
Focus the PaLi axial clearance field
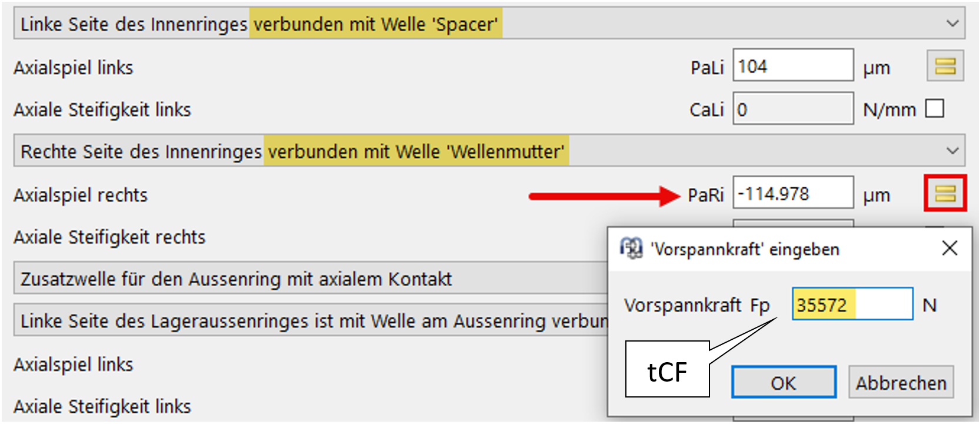(792, 66)
